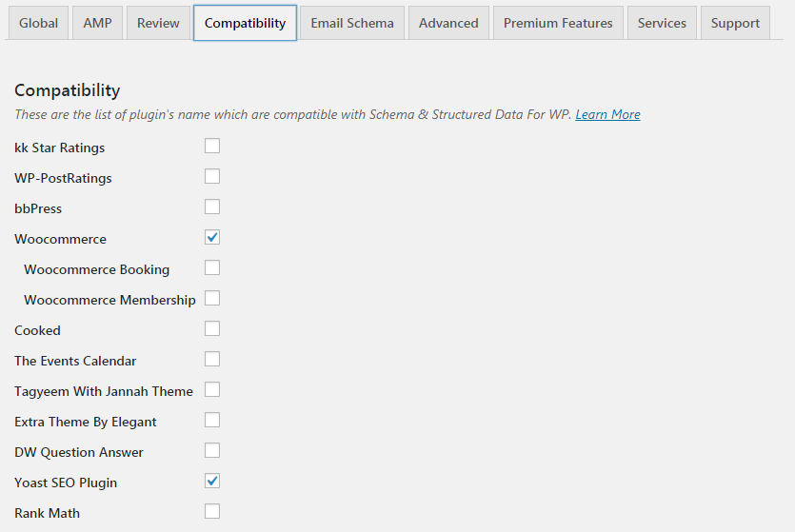Disable the Yoast SEO Plugin checkbox
This screenshot has width=795, height=532.
click(x=212, y=481)
